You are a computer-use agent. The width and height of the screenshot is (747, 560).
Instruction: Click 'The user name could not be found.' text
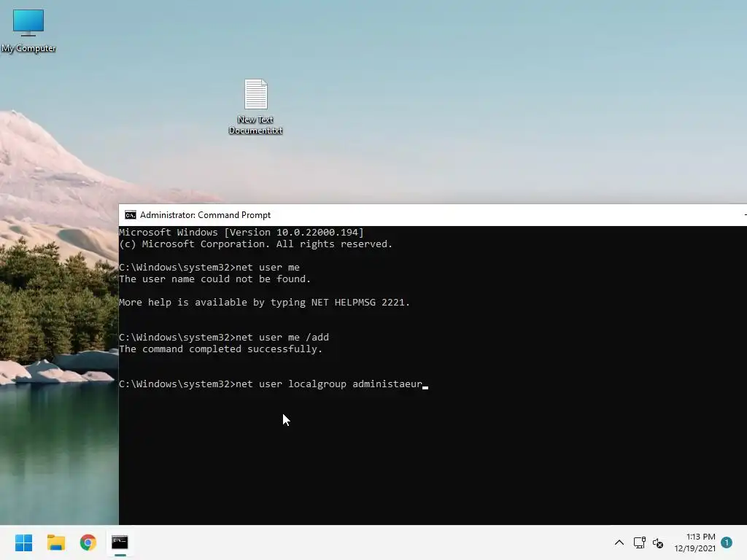click(215, 279)
